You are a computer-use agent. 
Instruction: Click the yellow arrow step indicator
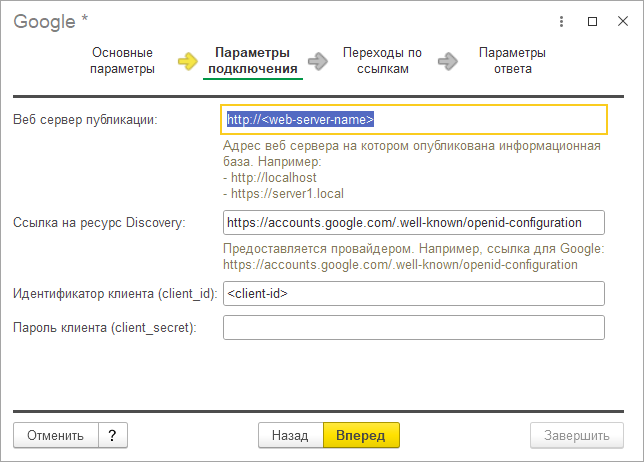click(188, 61)
